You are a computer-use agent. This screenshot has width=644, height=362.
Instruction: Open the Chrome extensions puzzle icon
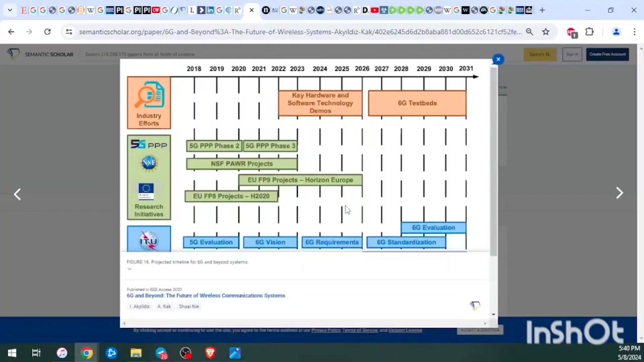pyautogui.click(x=590, y=32)
